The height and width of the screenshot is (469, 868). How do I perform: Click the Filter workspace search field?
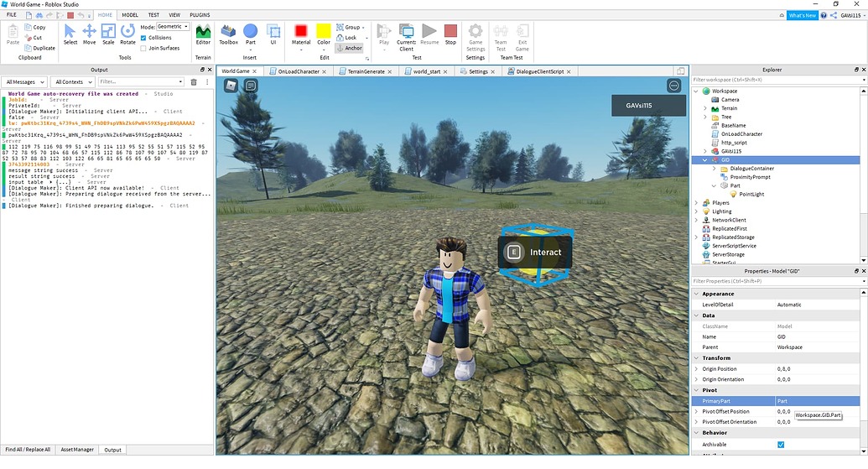tap(777, 80)
